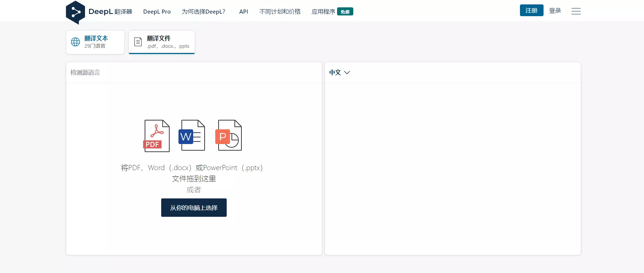Select the PowerPoint file icon
The image size is (644, 273).
pos(229,135)
